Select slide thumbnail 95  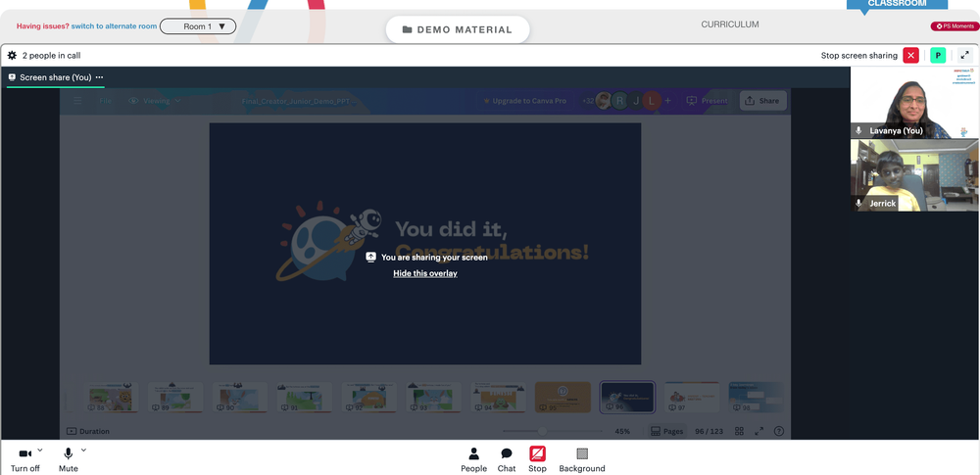[x=563, y=398]
